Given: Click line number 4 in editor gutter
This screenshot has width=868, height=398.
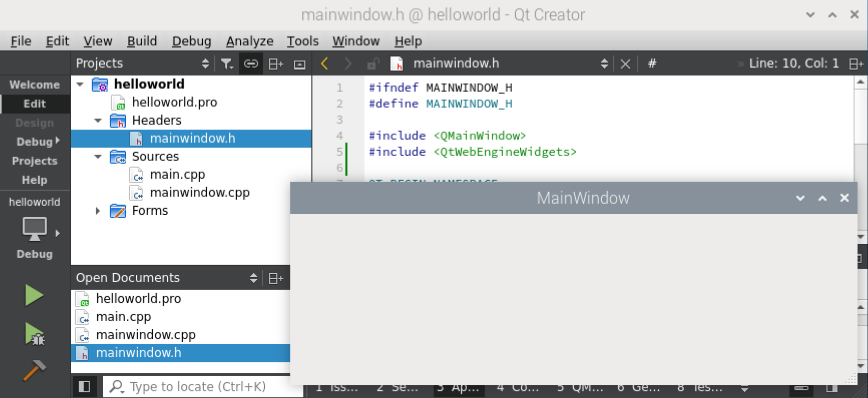Looking at the screenshot, I should 340,136.
